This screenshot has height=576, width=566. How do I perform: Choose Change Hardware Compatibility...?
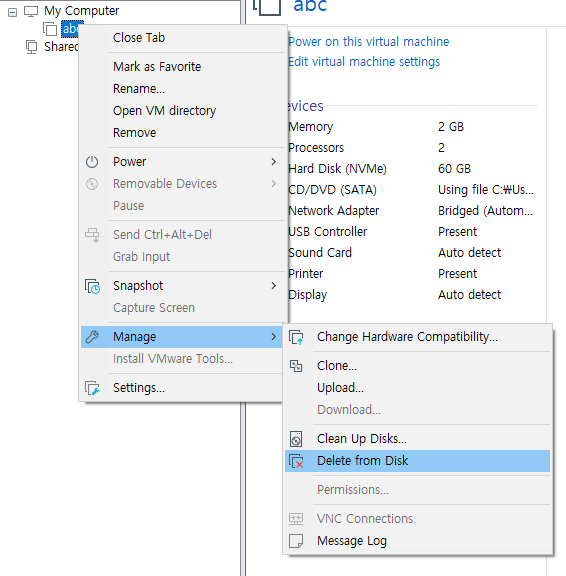[417, 337]
